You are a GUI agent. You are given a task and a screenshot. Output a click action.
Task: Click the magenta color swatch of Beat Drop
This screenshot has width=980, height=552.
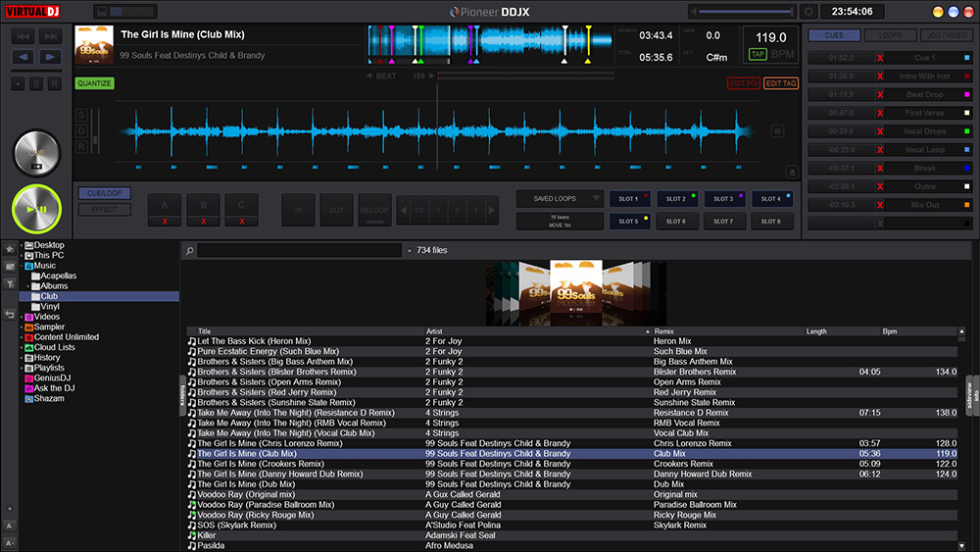tap(967, 94)
